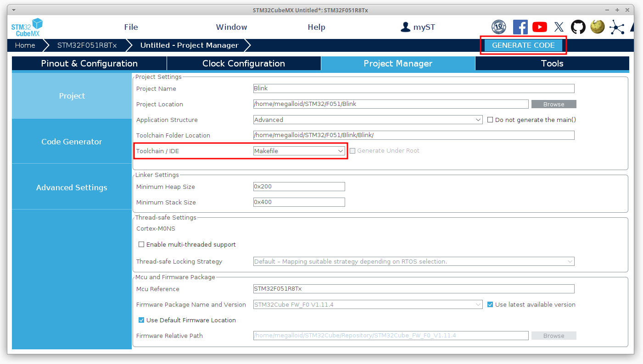Open the Facebook icon link
643x364 pixels.
pos(520,27)
